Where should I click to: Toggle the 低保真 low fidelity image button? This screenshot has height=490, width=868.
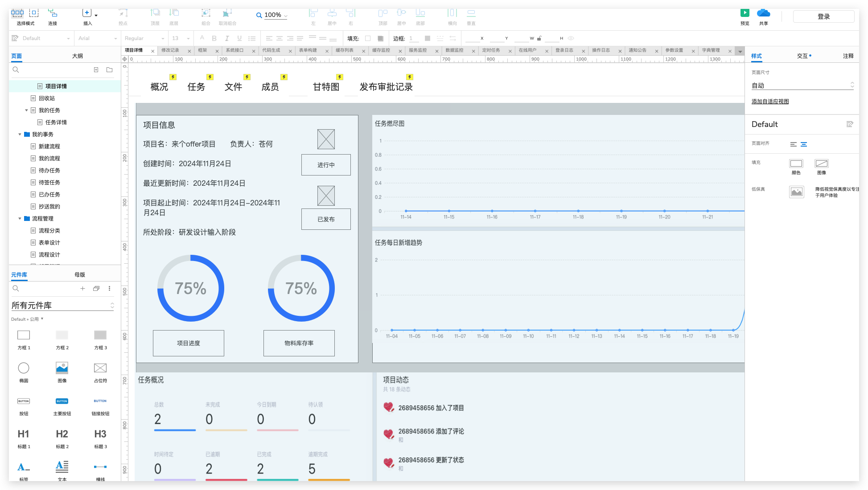coord(796,192)
